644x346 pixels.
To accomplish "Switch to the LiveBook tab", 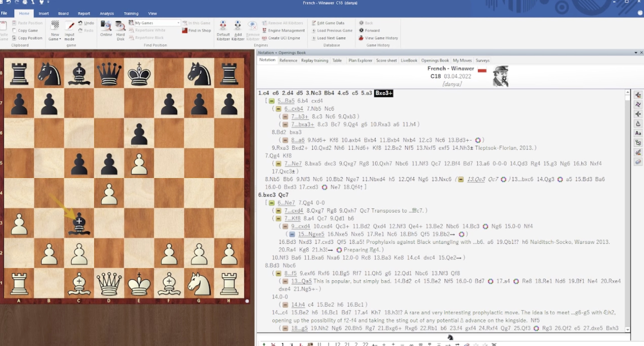I will pyautogui.click(x=409, y=60).
